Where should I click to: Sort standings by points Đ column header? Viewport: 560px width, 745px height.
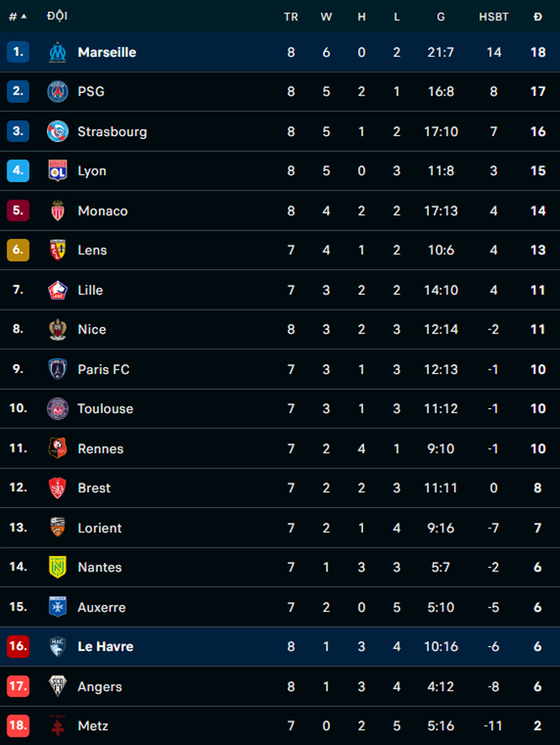[537, 16]
